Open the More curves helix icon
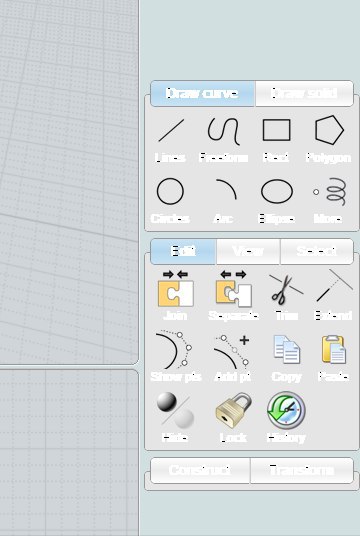This screenshot has height=536, width=360. (x=330, y=192)
